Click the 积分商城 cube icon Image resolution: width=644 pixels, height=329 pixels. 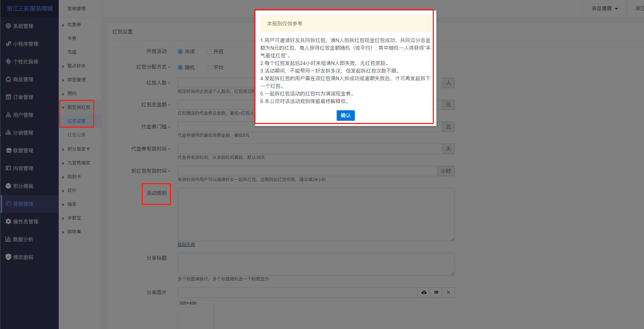[8, 186]
